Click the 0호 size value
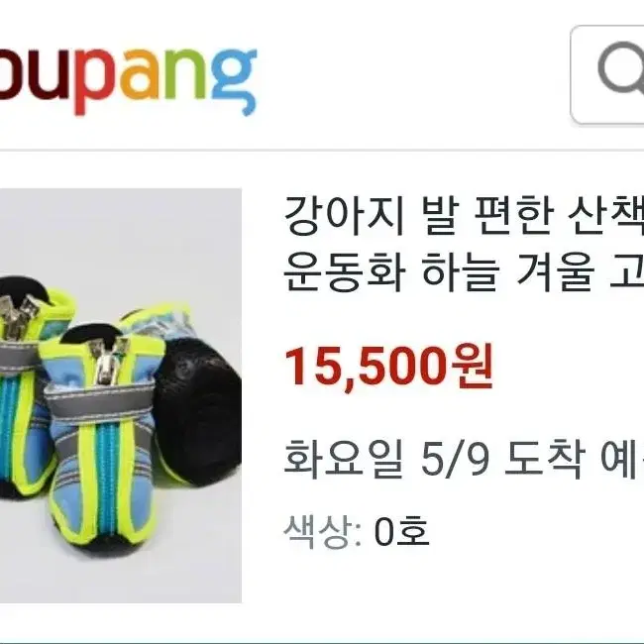The height and width of the screenshot is (644, 644). point(401,531)
